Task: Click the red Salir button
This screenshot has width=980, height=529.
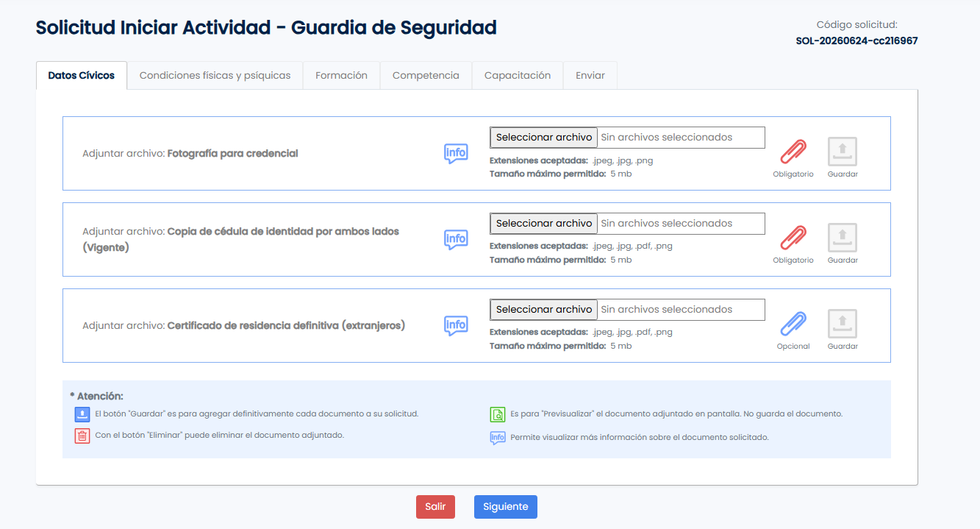Action: tap(435, 507)
